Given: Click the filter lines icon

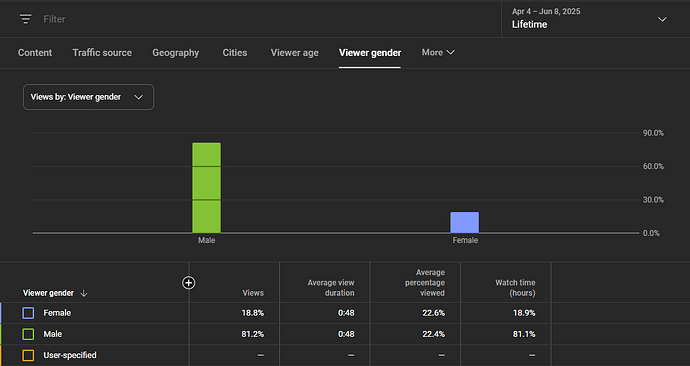Looking at the screenshot, I should coord(26,19).
